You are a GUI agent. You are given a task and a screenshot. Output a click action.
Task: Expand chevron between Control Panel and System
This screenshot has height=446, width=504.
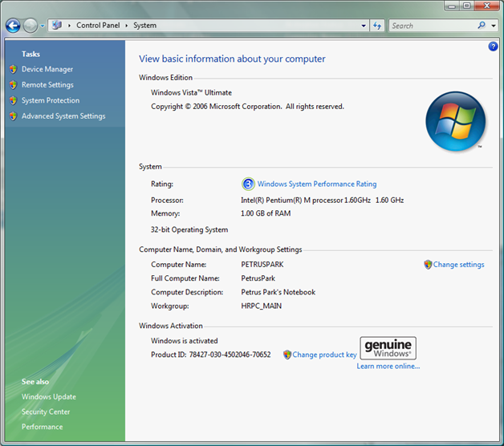(127, 26)
